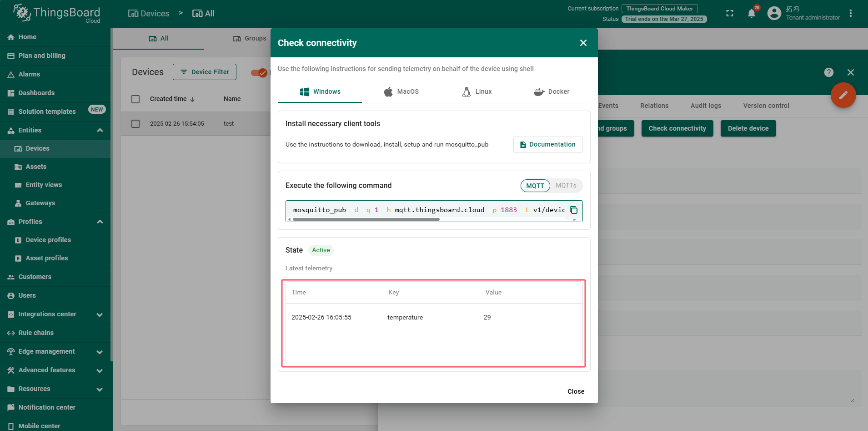
Task: Open Audit logs tab
Action: tap(706, 106)
